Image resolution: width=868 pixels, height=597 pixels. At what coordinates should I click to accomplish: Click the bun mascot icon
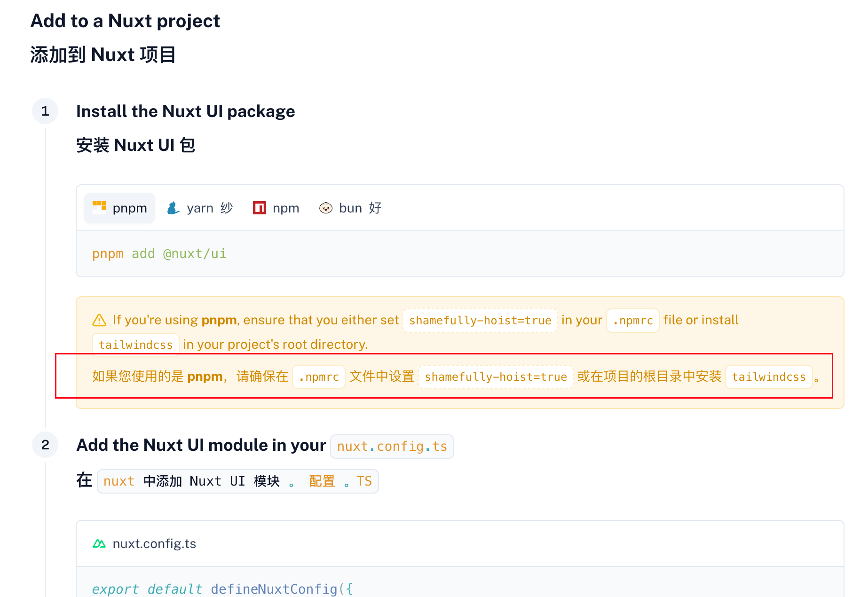[x=325, y=208]
